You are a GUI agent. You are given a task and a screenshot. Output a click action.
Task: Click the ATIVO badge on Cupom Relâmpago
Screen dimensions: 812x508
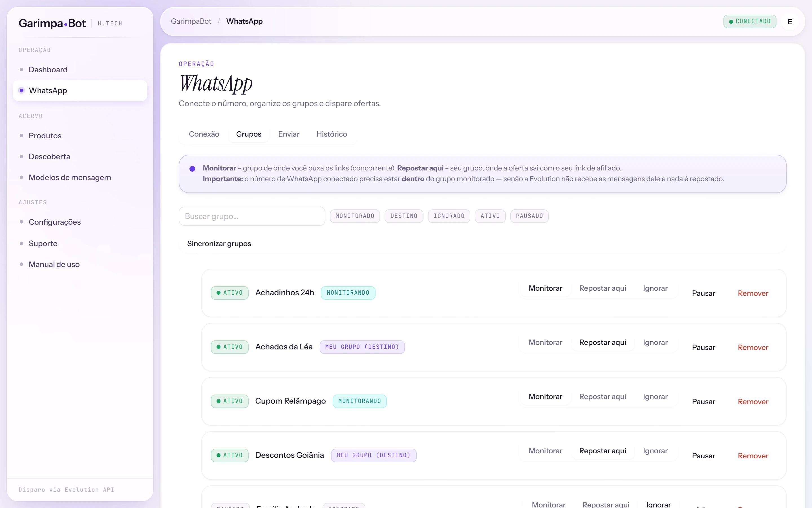(230, 401)
